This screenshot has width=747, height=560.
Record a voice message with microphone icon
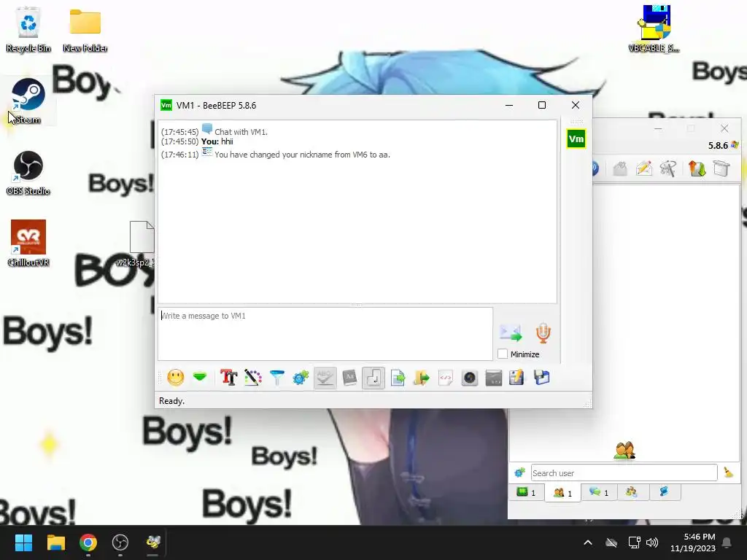[543, 332]
